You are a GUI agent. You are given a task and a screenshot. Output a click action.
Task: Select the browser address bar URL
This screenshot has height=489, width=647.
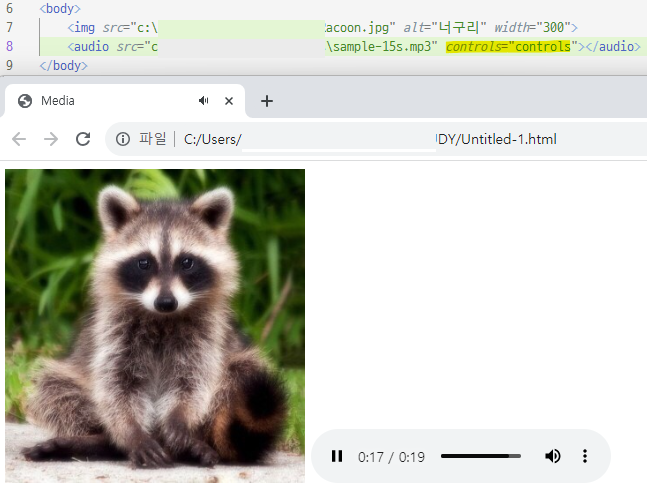[x=370, y=139]
